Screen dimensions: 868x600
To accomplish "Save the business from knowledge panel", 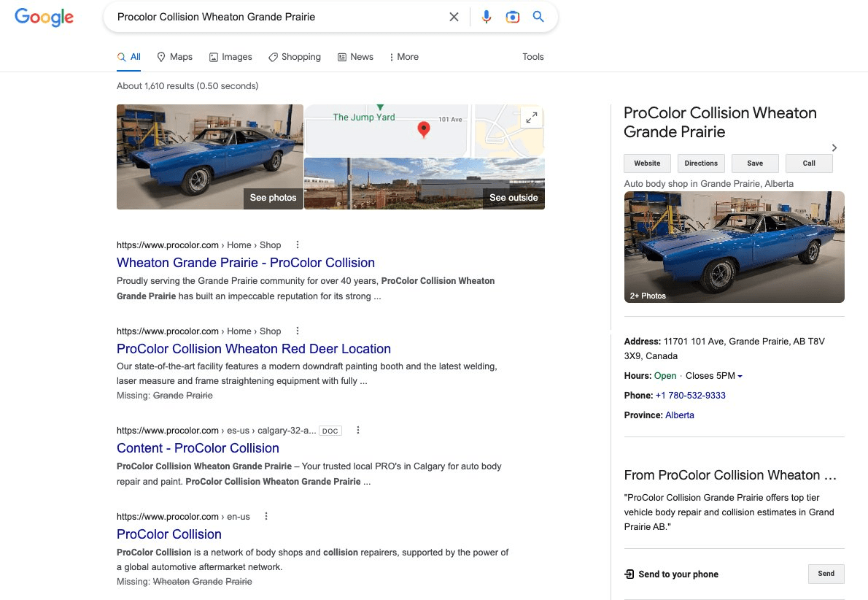I will pos(754,164).
